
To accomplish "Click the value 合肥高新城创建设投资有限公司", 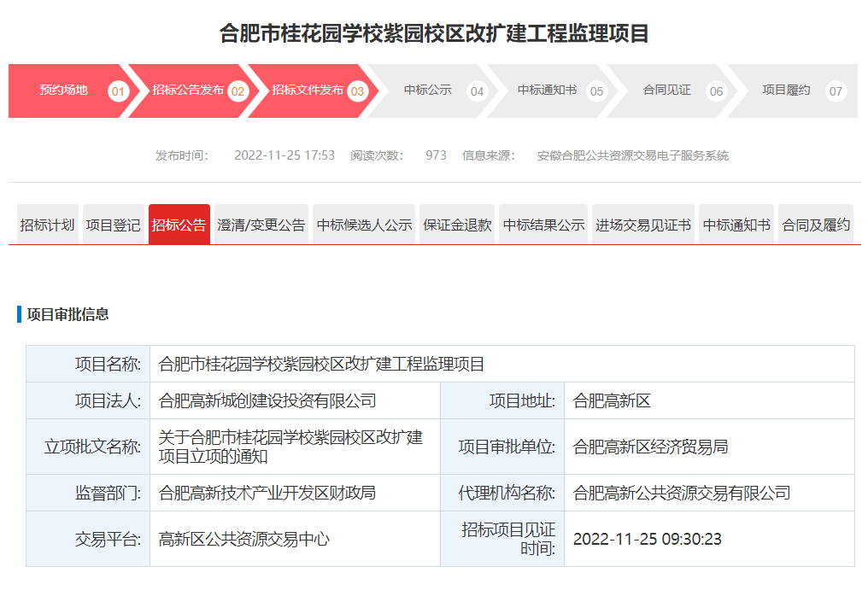I will pos(267,400).
